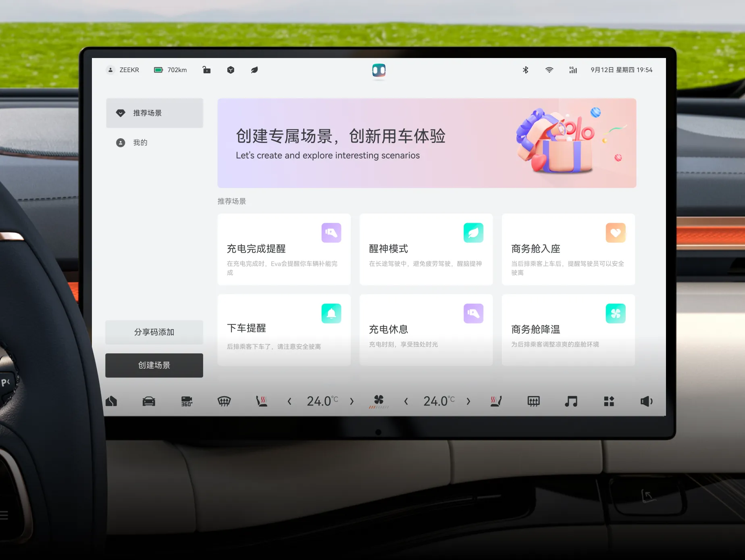Open Wi-Fi settings from status bar

pyautogui.click(x=549, y=70)
